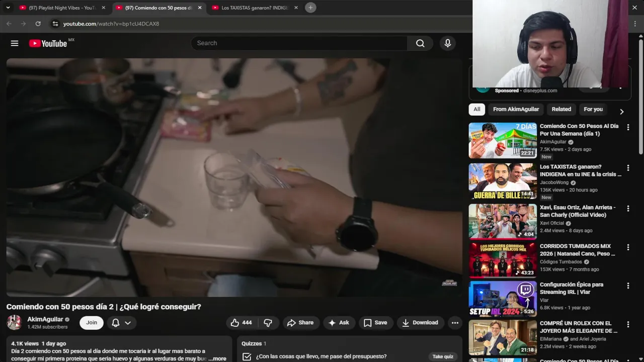The height and width of the screenshot is (362, 644).
Task: Open the SETUP IRL 2024 thumbnail
Action: click(x=503, y=299)
